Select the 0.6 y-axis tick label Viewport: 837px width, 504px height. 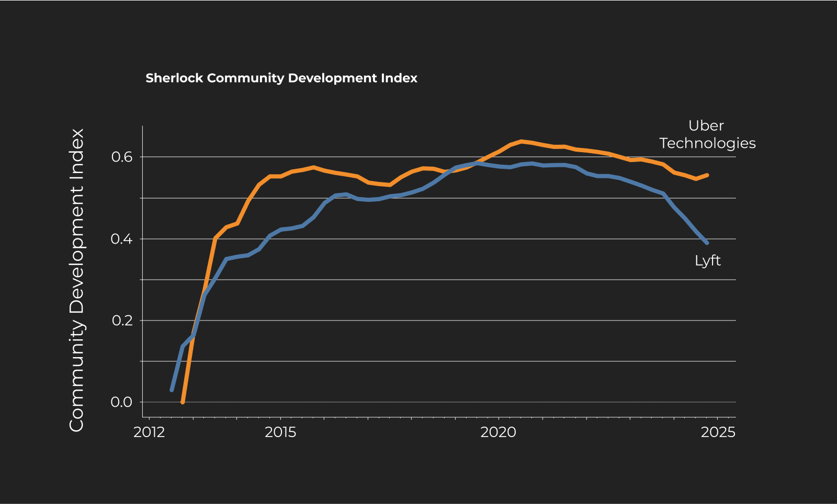(121, 157)
